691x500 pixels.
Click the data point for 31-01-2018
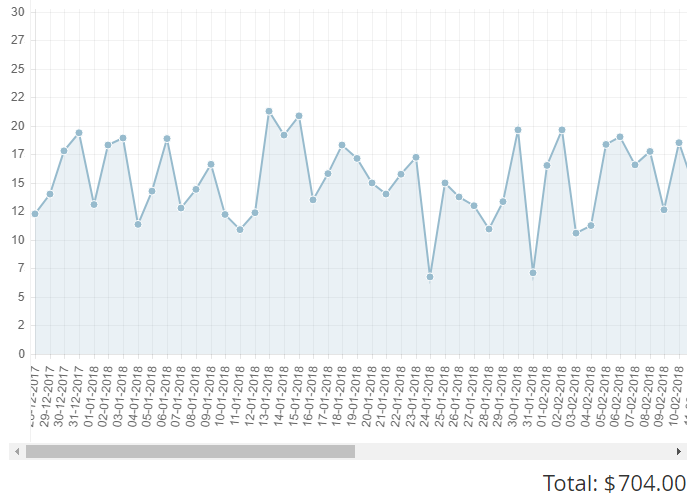[x=533, y=273]
